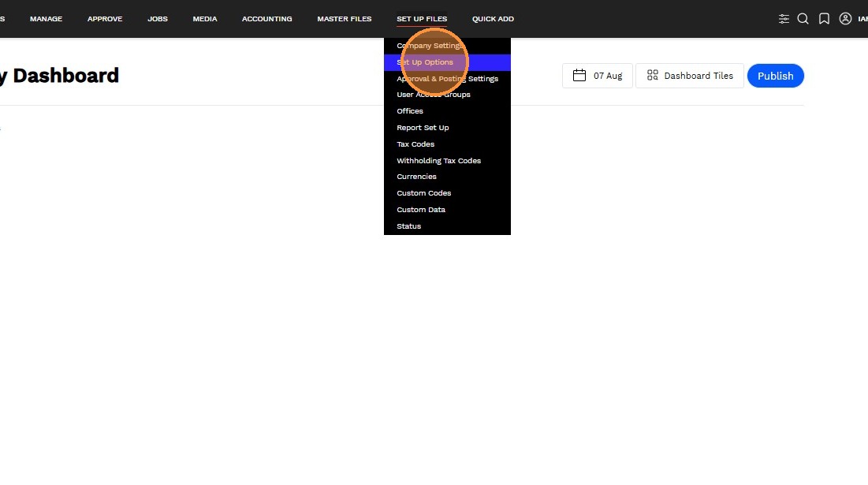Open the JOBS menu
The height and width of the screenshot is (485, 868).
(x=157, y=19)
